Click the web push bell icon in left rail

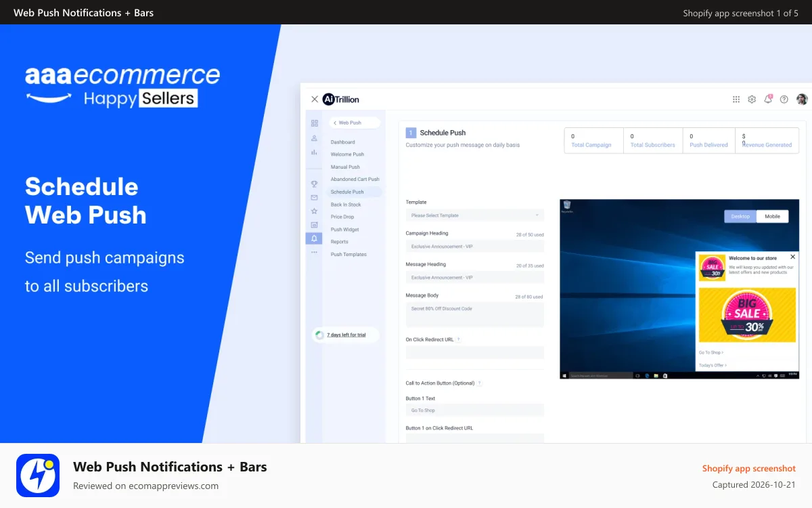(314, 238)
